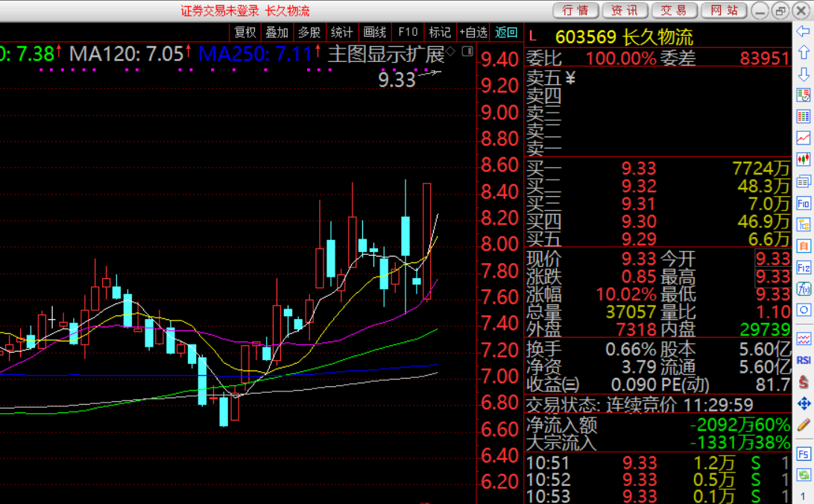Click the red S dollar icon
Screen dimensions: 814x504
pyautogui.click(x=803, y=382)
